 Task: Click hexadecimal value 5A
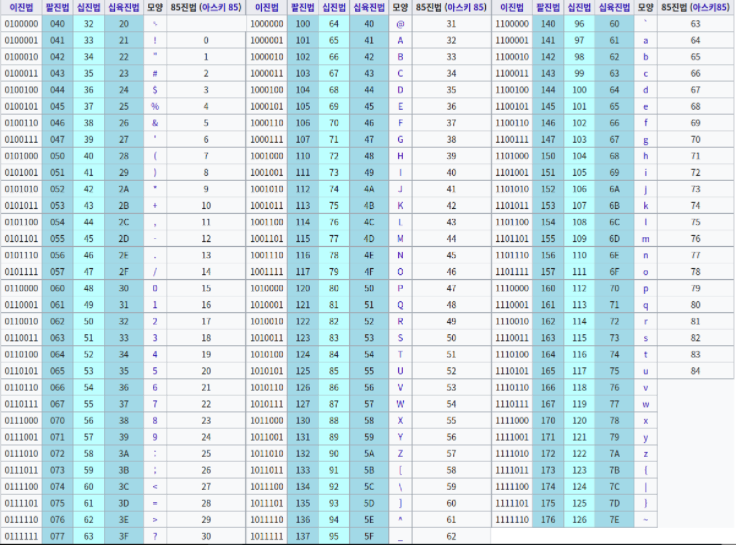pyautogui.click(x=369, y=453)
